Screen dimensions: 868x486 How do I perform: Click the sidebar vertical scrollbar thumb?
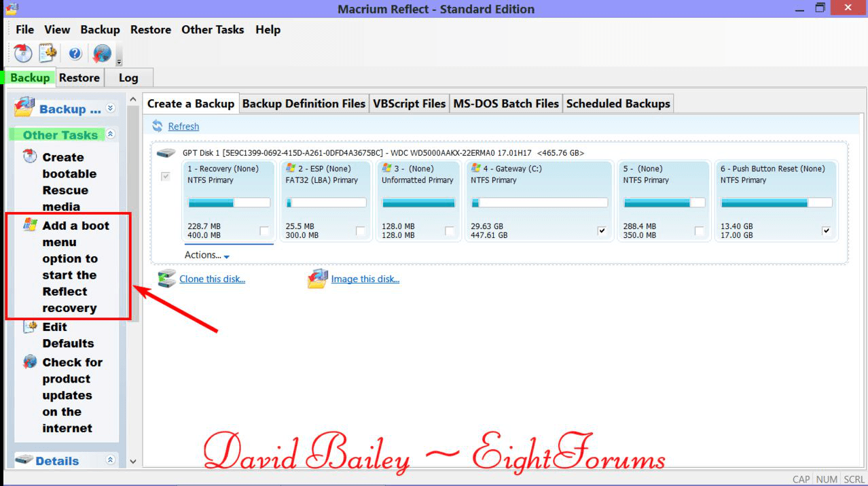pos(134,213)
